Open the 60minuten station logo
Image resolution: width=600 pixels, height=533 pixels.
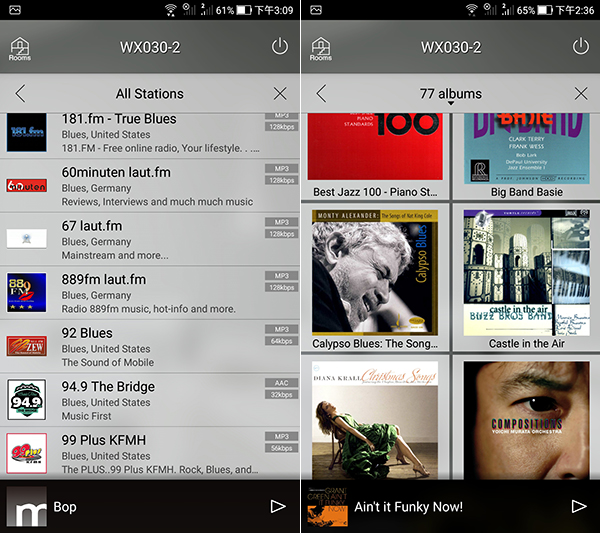pyautogui.click(x=26, y=186)
